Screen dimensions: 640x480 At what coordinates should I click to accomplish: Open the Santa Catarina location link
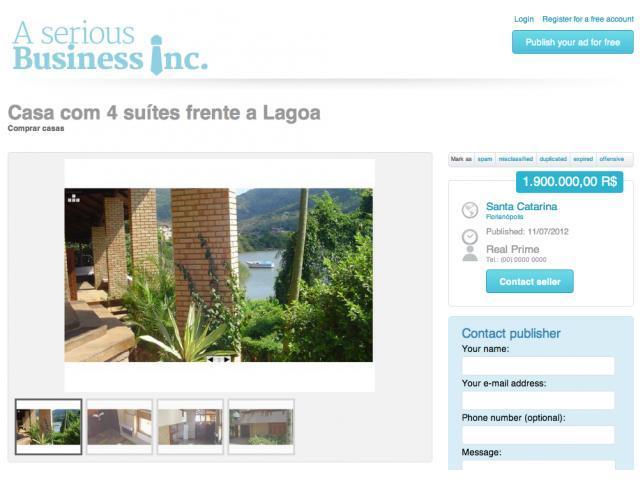point(521,207)
